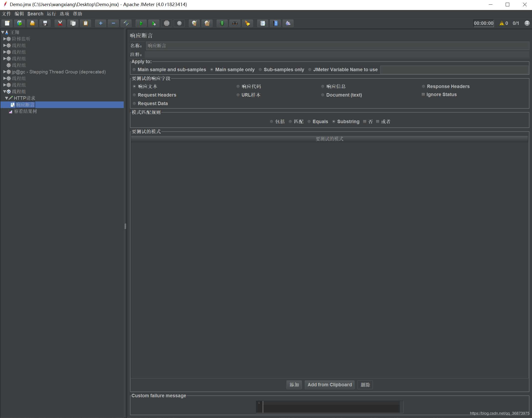
Task: Click the Cut scissors icon
Action: click(x=60, y=23)
